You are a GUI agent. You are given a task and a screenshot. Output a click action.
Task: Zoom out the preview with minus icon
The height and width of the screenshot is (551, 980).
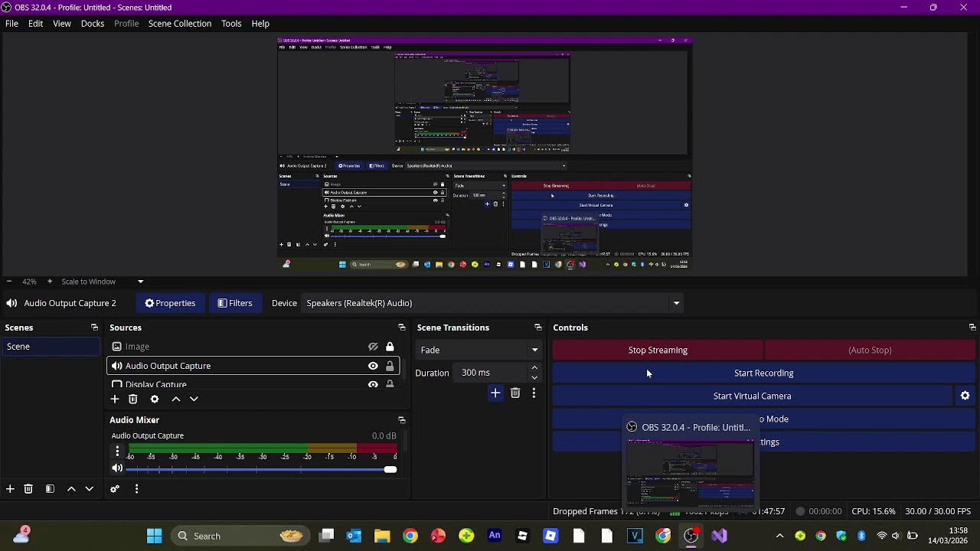tap(8, 282)
